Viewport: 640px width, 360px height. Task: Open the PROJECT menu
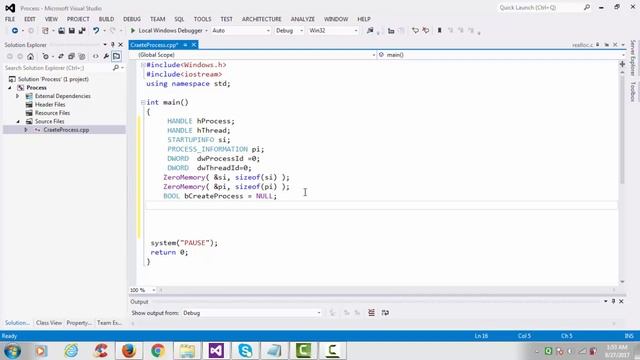[x=78, y=19]
